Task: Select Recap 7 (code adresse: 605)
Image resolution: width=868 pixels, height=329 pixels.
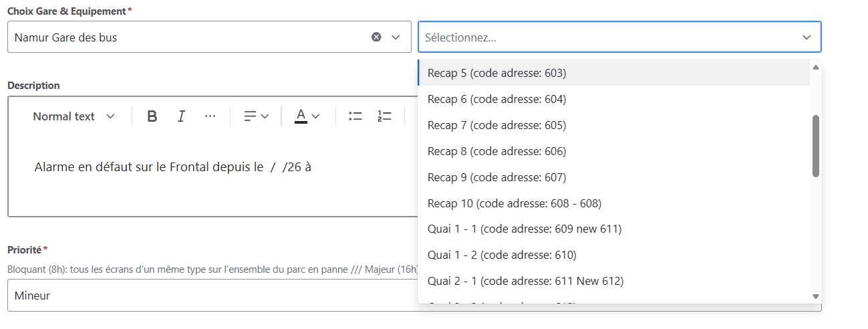Action: 614,125
